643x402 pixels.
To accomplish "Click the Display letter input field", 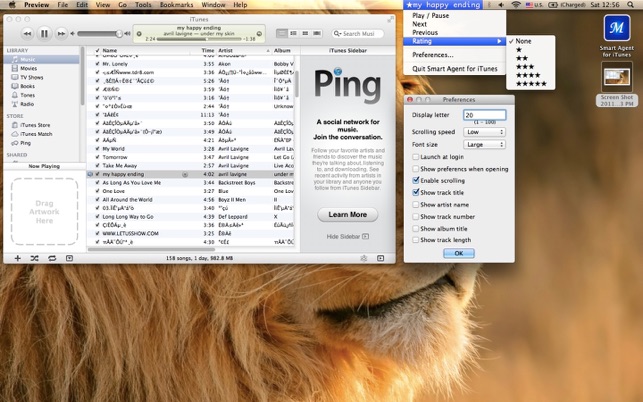I will click(484, 115).
